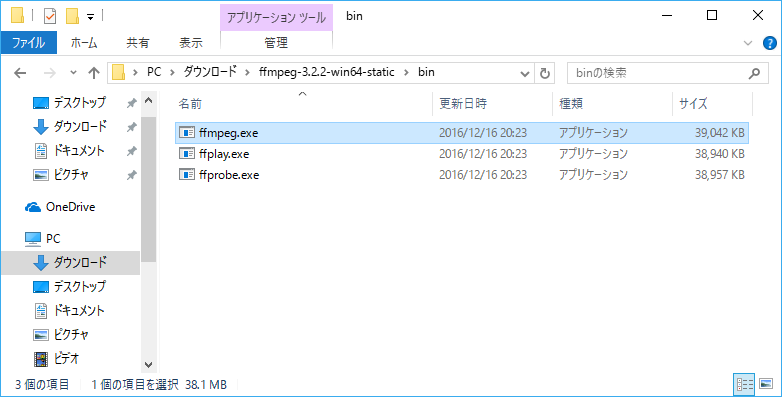This screenshot has height=397, width=782.
Task: Switch to details view in status bar
Action: (x=745, y=384)
